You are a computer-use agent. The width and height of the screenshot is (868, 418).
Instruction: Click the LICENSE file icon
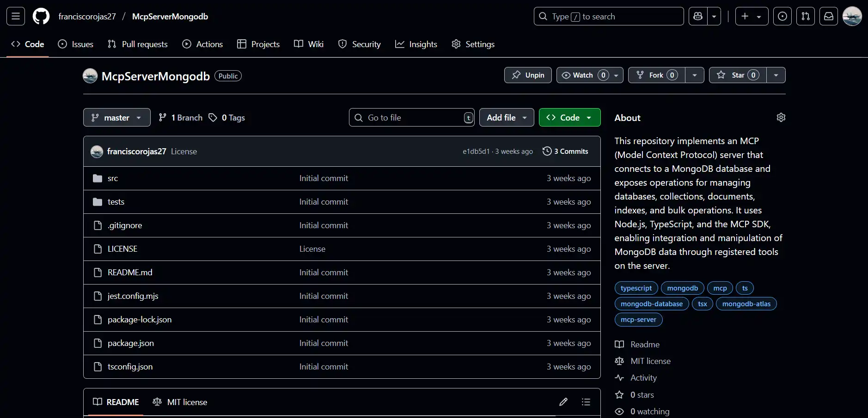[98, 249]
